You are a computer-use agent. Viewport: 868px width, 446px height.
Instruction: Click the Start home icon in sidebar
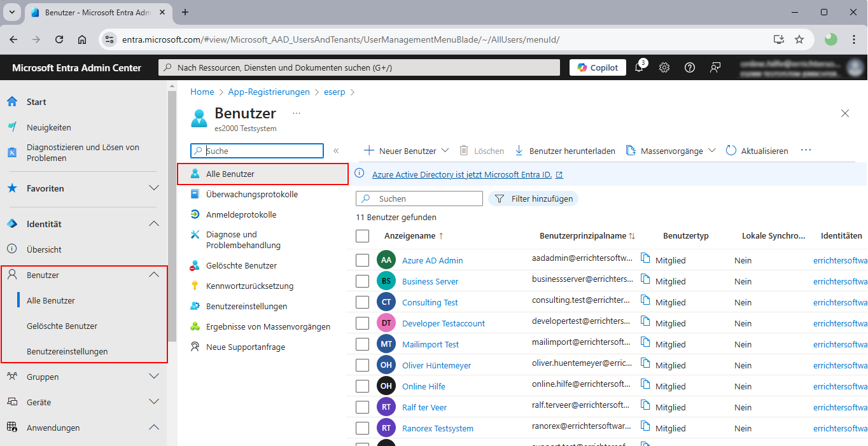tap(12, 102)
